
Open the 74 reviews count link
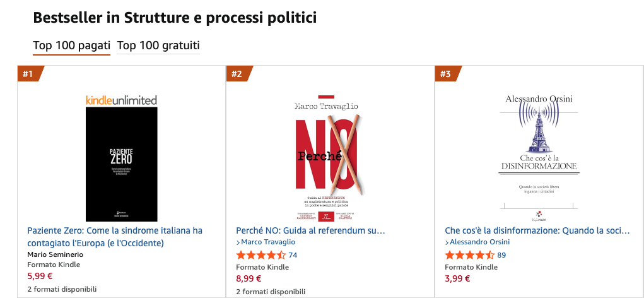(293, 255)
